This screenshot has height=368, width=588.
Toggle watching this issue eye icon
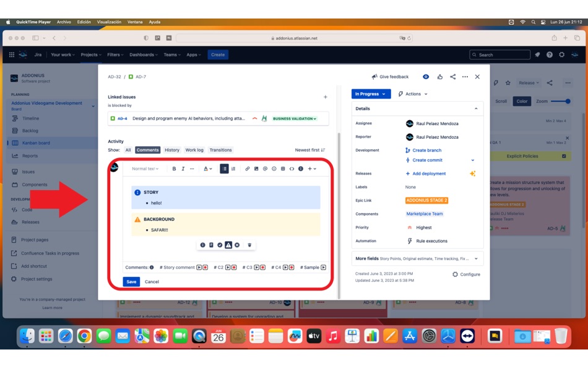426,77
